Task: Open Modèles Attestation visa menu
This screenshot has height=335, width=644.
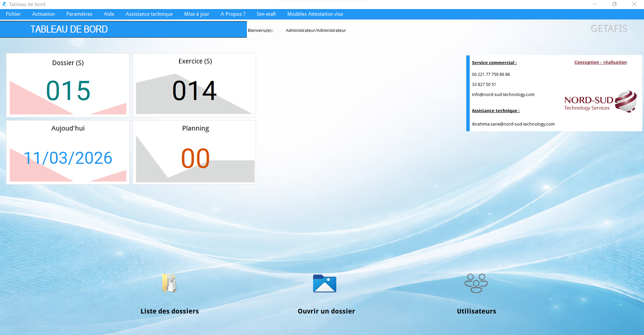Action: point(315,14)
